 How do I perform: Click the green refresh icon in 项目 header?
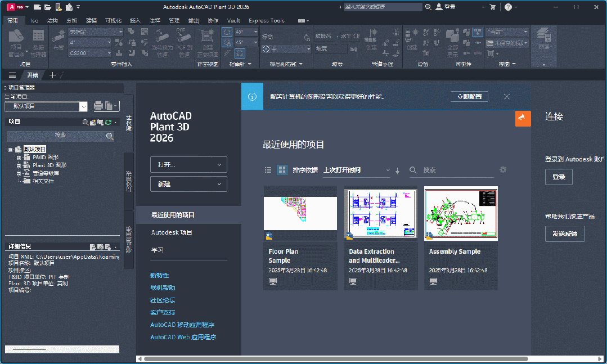coord(108,122)
